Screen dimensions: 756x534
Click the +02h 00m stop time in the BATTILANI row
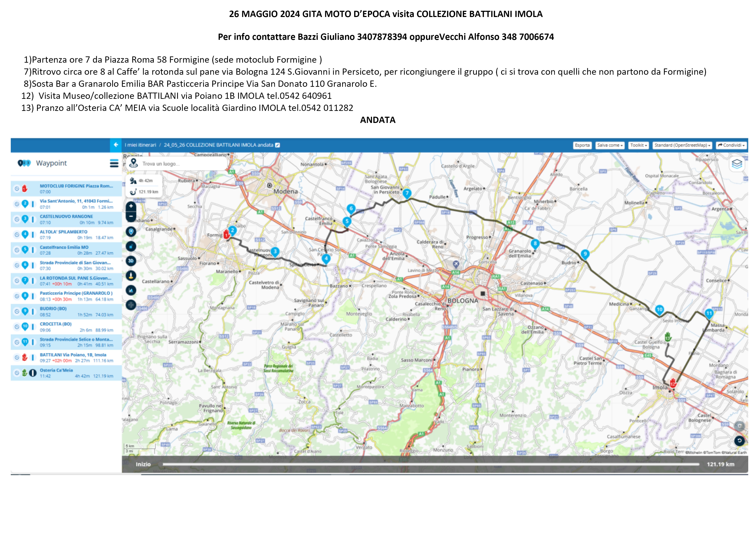click(62, 361)
